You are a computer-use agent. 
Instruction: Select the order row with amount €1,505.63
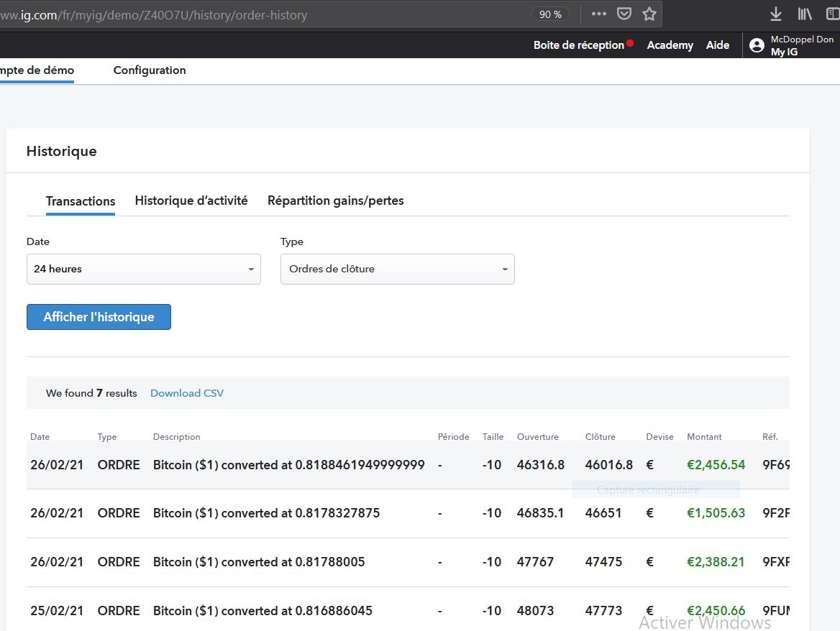pyautogui.click(x=407, y=513)
